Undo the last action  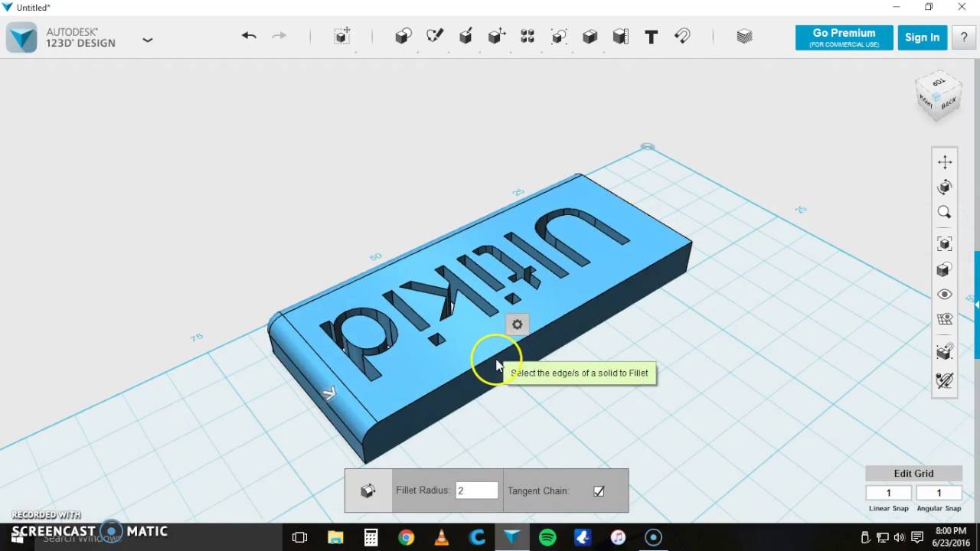tap(249, 36)
